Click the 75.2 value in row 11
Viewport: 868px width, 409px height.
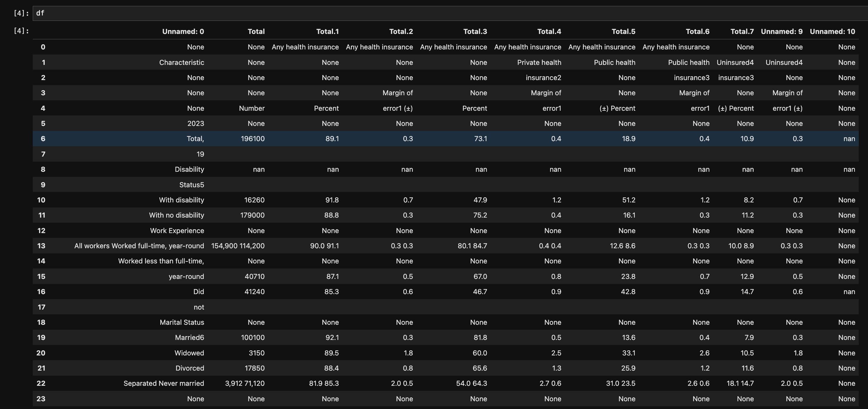480,215
